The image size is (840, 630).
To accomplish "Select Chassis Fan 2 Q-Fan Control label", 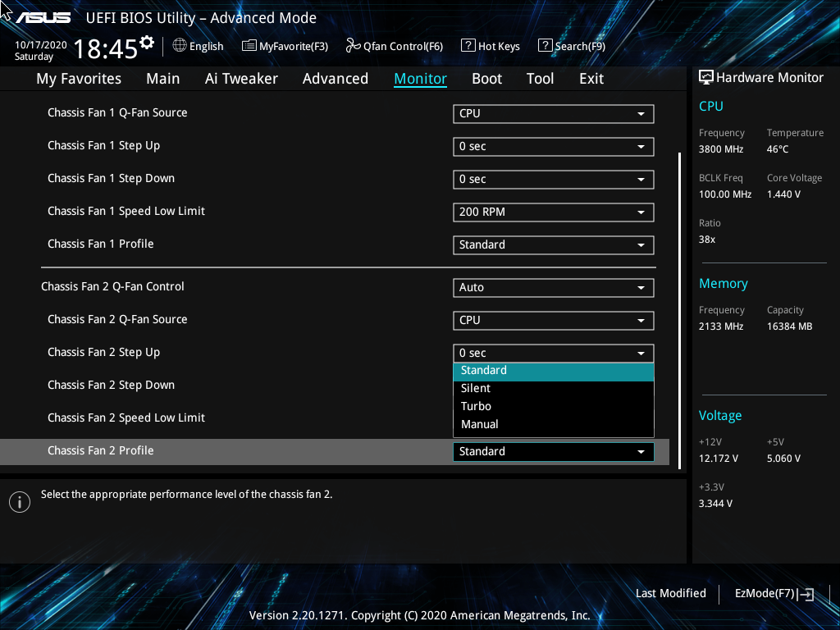I will 112,286.
